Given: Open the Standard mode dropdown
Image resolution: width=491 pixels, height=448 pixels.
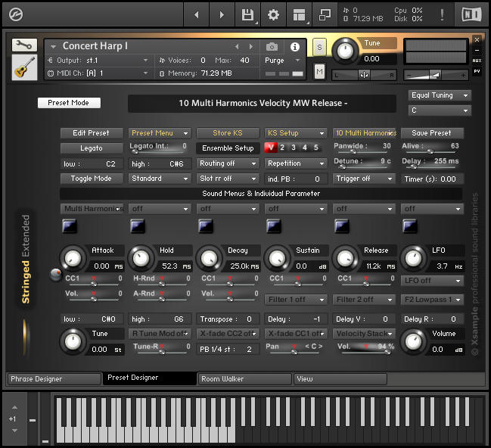Looking at the screenshot, I should point(160,179).
